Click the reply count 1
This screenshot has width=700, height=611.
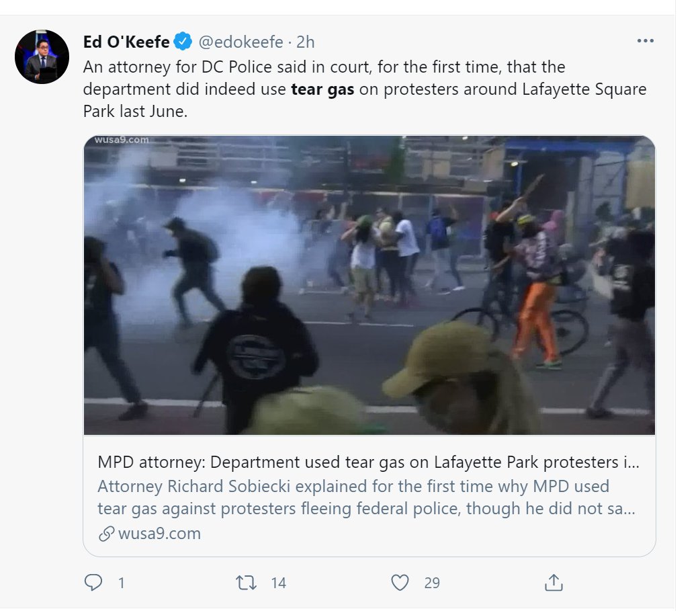coord(121,583)
